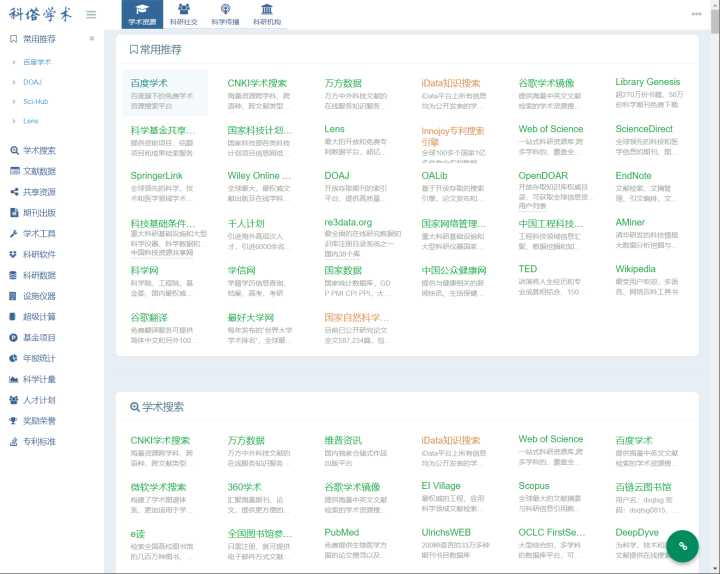
Task: Switch to the 科研社交 tab
Action: (184, 14)
